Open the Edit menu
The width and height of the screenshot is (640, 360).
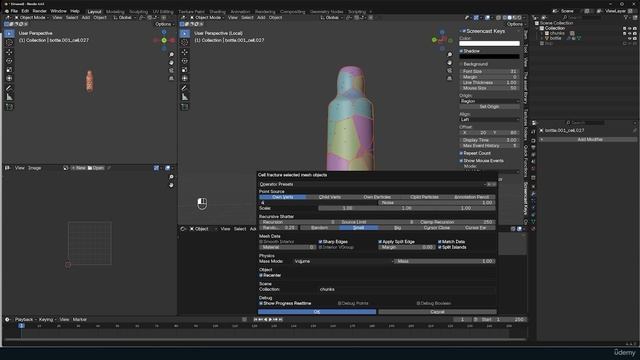tap(25, 11)
